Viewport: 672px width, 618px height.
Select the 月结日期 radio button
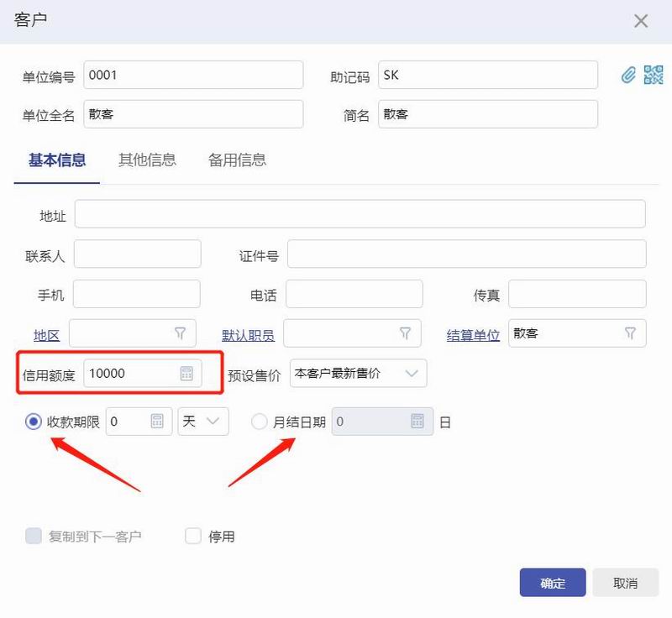click(260, 422)
